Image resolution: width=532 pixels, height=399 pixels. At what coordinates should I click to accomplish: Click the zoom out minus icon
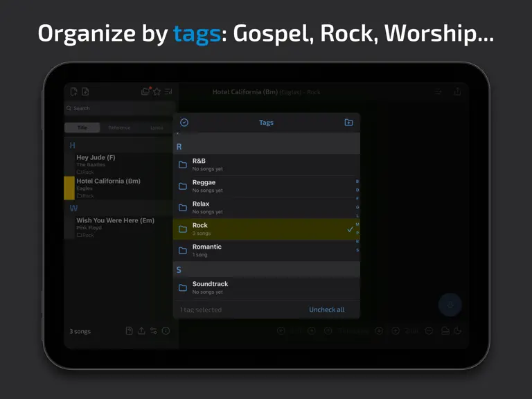429,331
